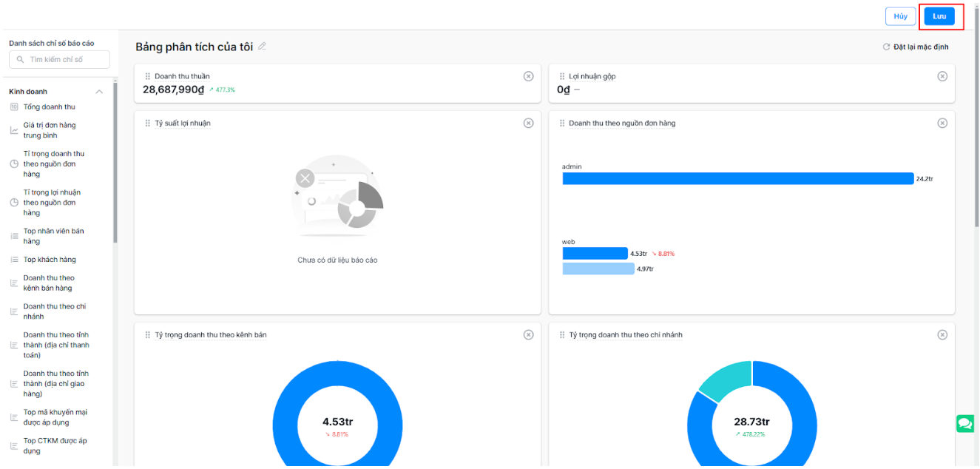Image resolution: width=980 pixels, height=469 pixels.
Task: Remove the Doanh thu thuần card
Action: pyautogui.click(x=528, y=76)
